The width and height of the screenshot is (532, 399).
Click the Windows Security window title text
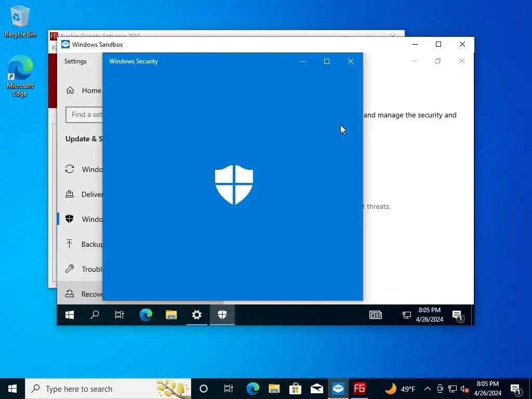tap(134, 61)
